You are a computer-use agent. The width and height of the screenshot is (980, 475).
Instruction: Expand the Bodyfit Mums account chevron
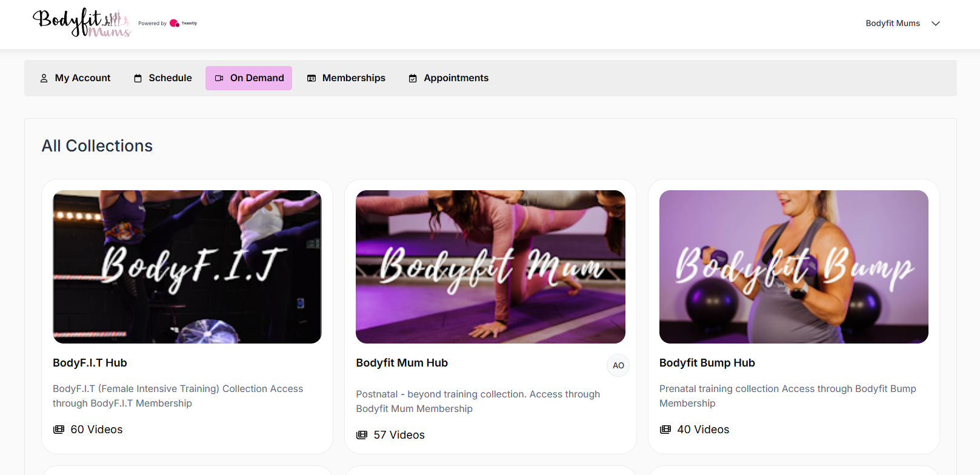(x=936, y=24)
